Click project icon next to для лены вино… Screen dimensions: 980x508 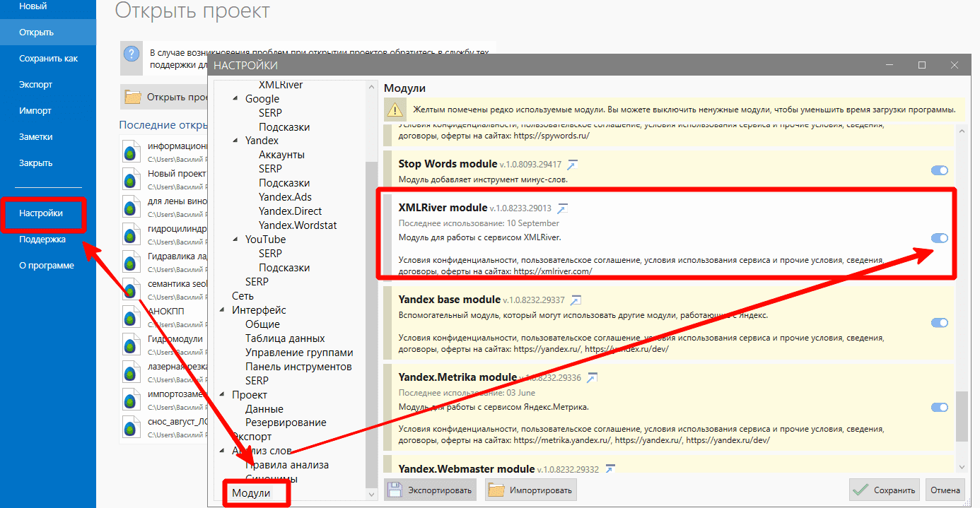point(131,206)
